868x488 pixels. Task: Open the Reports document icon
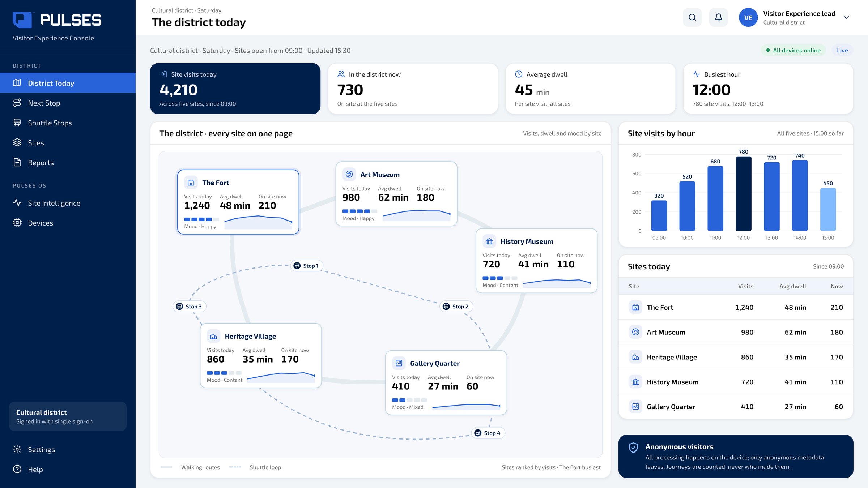pyautogui.click(x=17, y=162)
